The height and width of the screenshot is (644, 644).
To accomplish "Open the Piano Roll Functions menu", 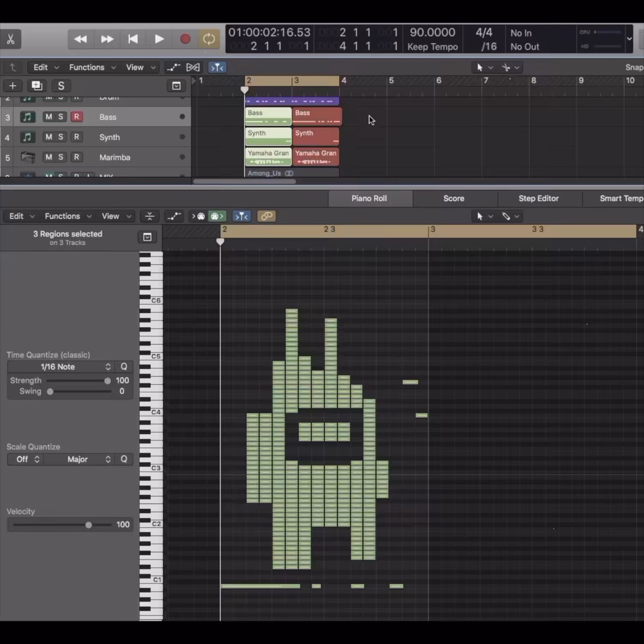I will 68,216.
